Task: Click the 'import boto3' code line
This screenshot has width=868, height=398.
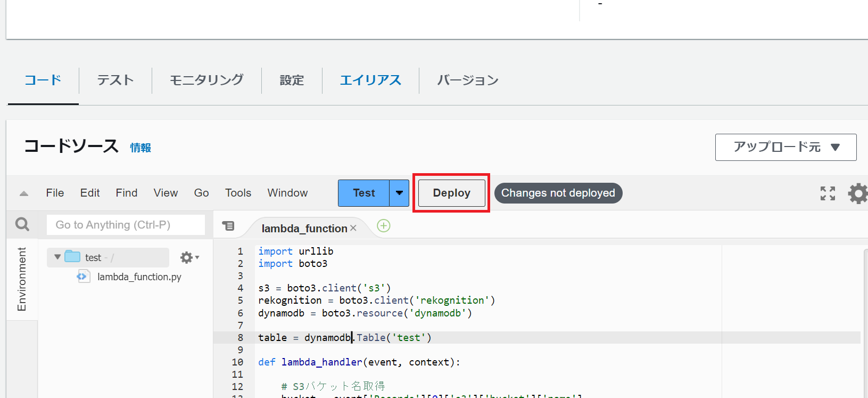Action: pyautogui.click(x=293, y=264)
